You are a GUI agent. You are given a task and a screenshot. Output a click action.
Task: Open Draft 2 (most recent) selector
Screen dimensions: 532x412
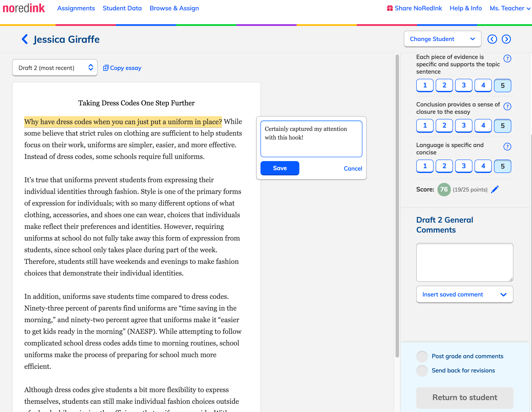coord(55,68)
